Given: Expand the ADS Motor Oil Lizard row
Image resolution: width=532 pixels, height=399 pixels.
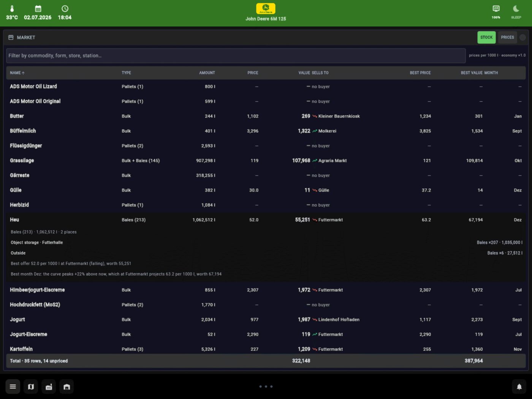Looking at the screenshot, I should (x=266, y=86).
